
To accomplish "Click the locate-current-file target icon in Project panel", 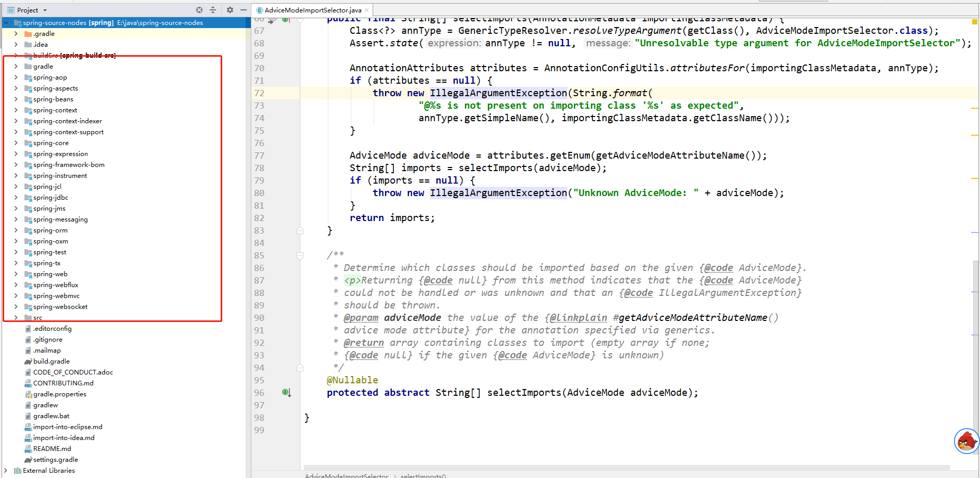I will point(199,10).
